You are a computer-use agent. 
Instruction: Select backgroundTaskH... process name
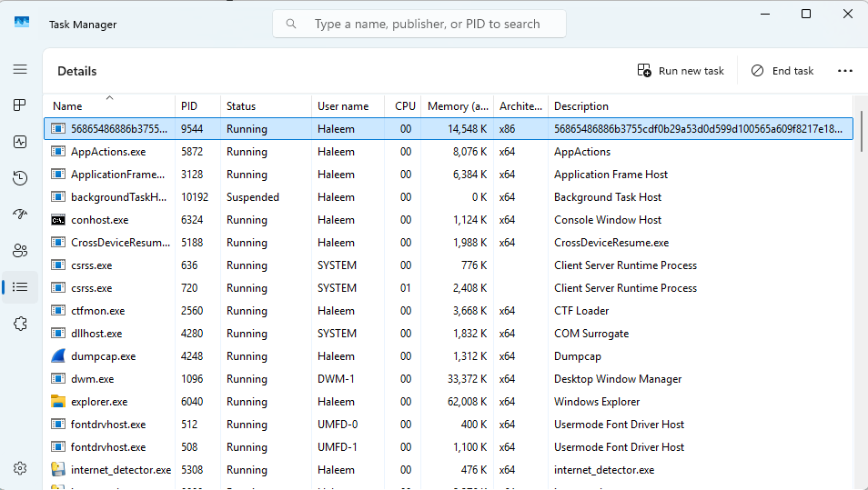click(119, 197)
